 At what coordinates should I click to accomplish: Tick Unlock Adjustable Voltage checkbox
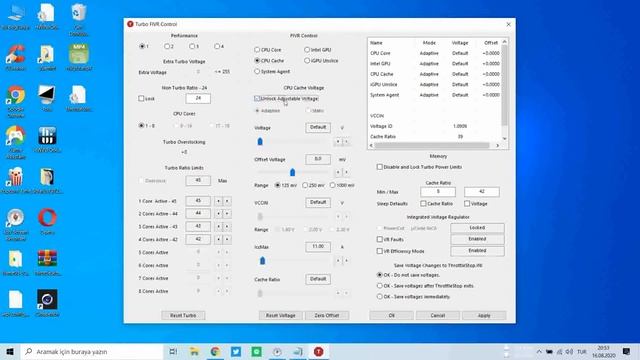pos(257,99)
